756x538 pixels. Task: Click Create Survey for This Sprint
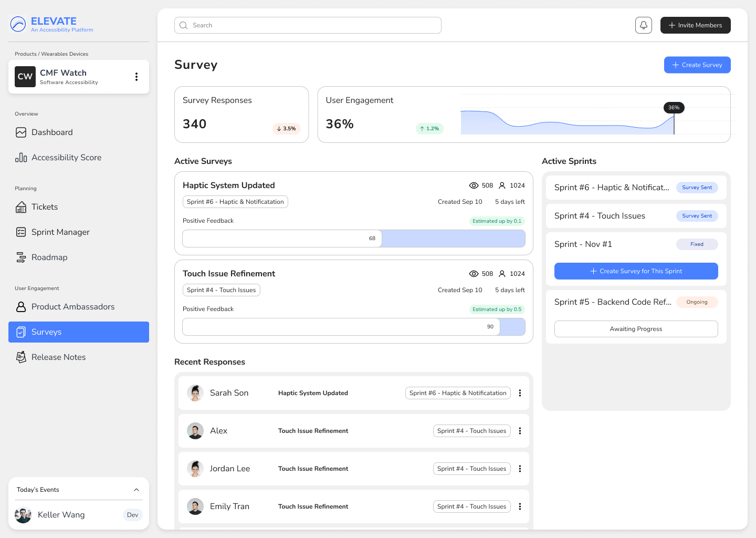[x=636, y=271]
